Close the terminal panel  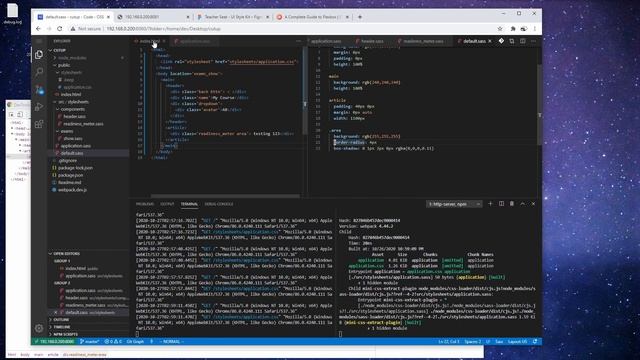(533, 204)
